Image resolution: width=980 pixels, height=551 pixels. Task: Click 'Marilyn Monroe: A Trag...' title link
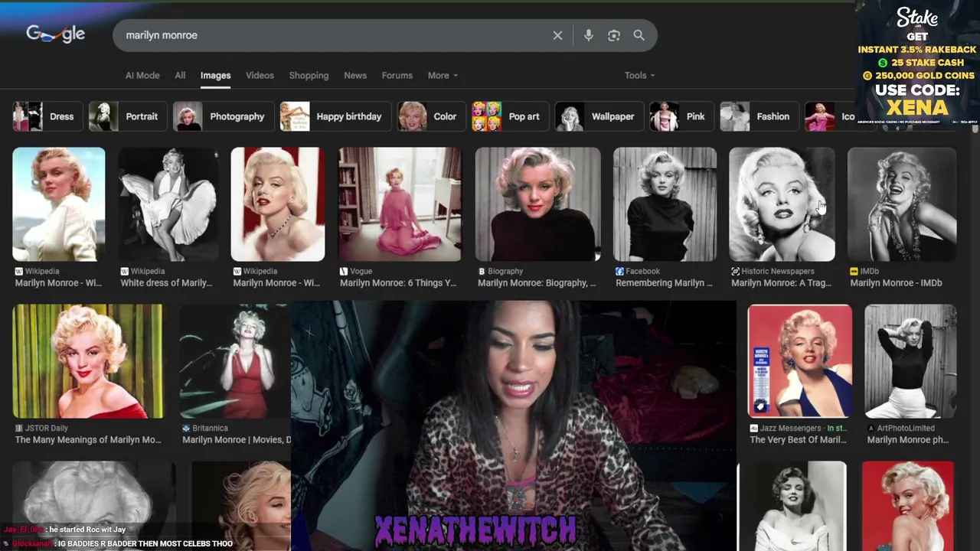pos(781,283)
